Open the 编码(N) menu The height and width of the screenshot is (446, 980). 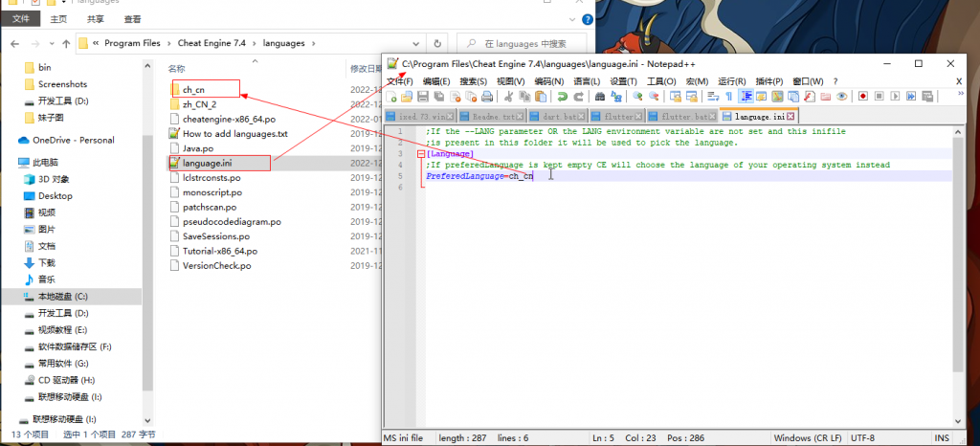click(548, 81)
